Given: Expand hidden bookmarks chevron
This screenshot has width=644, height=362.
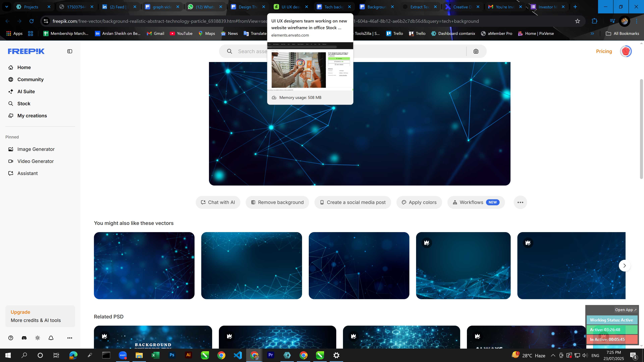Looking at the screenshot, I should pyautogui.click(x=592, y=34).
